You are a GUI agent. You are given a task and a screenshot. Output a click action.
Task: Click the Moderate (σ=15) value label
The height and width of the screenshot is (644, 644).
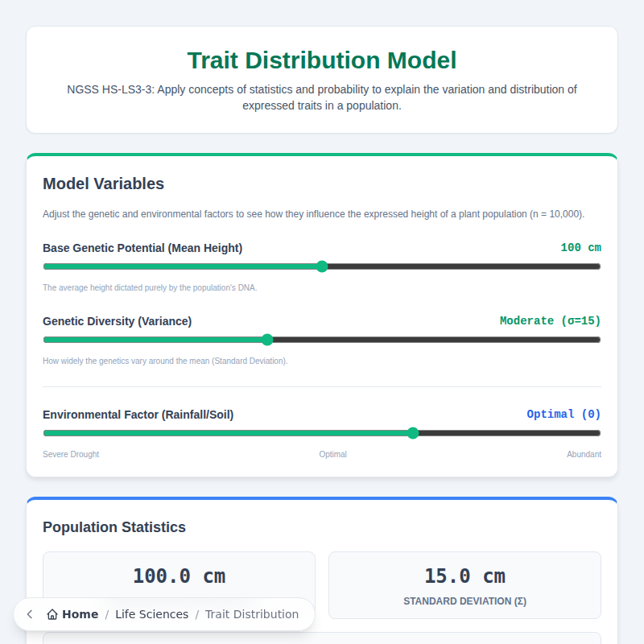point(550,320)
